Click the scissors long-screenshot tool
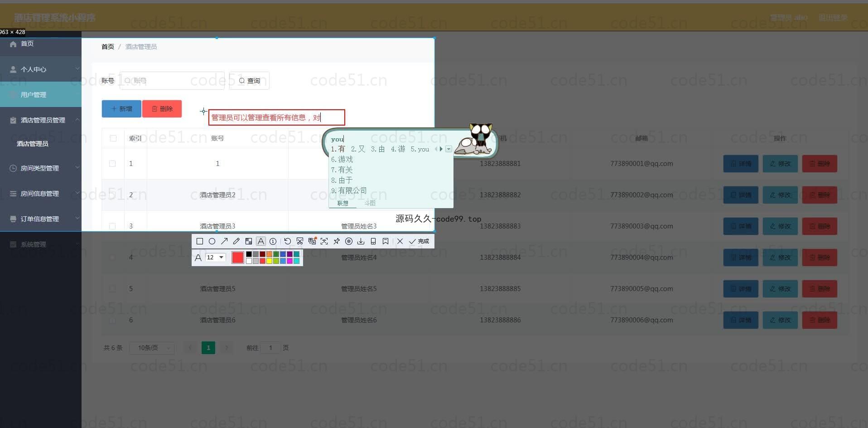Image resolution: width=868 pixels, height=428 pixels. pyautogui.click(x=300, y=241)
